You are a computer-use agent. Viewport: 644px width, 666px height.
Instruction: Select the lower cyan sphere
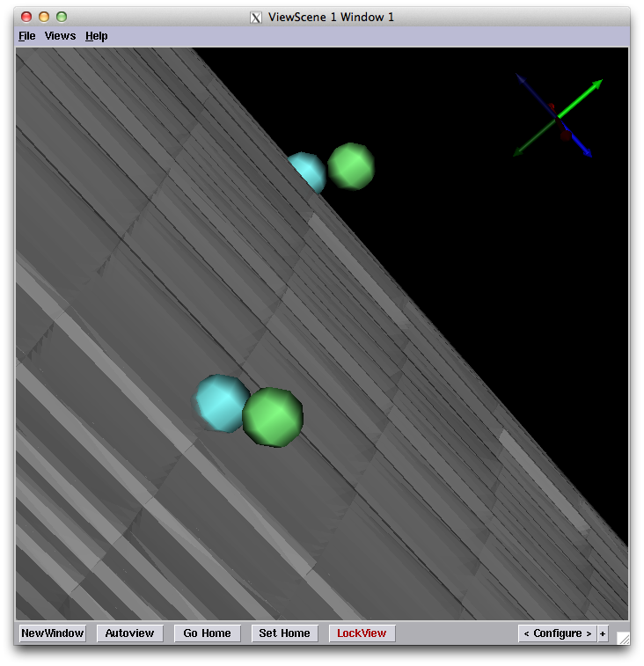(x=222, y=403)
